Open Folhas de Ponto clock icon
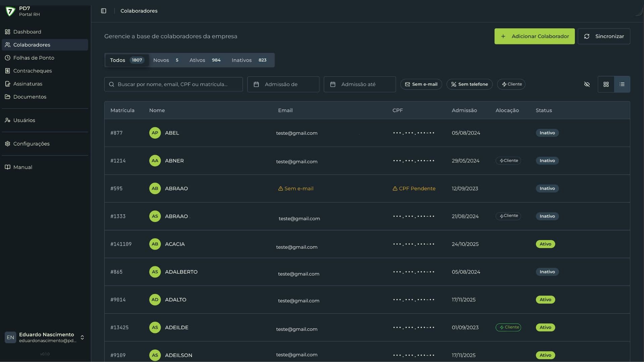Viewport: 644px width, 362px height. point(7,58)
